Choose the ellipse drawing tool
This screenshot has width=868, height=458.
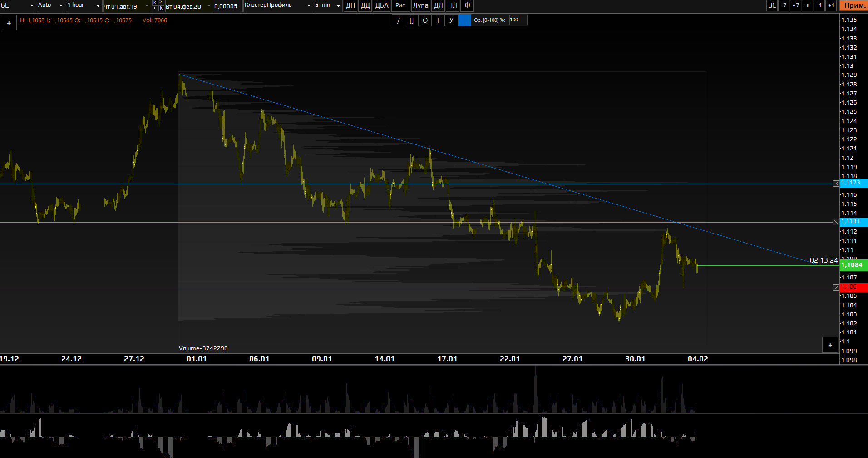(x=425, y=20)
